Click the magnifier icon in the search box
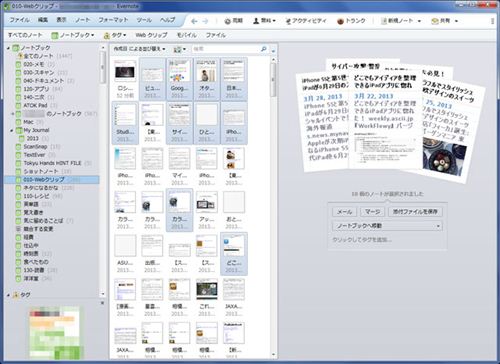The image size is (500, 364). [x=264, y=49]
